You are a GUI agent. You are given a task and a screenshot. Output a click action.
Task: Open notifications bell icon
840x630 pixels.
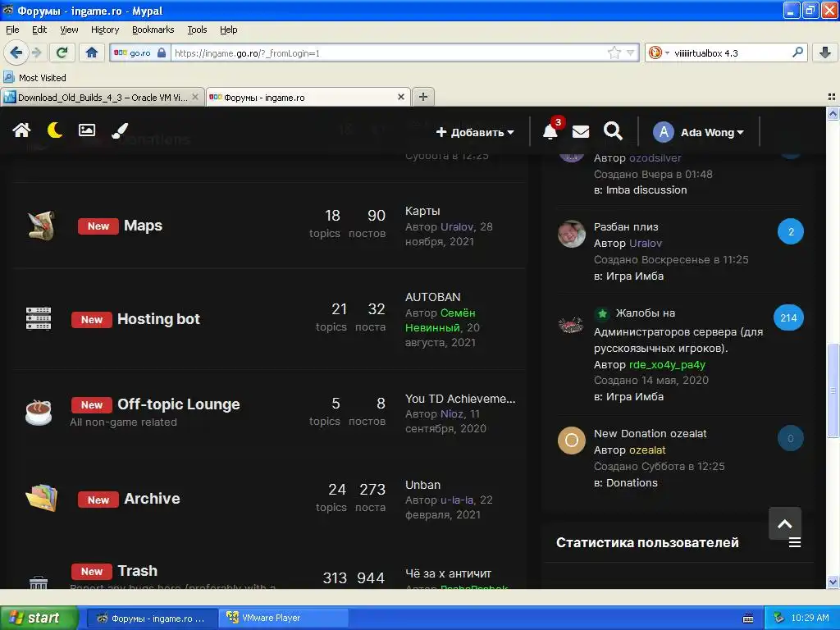[550, 132]
